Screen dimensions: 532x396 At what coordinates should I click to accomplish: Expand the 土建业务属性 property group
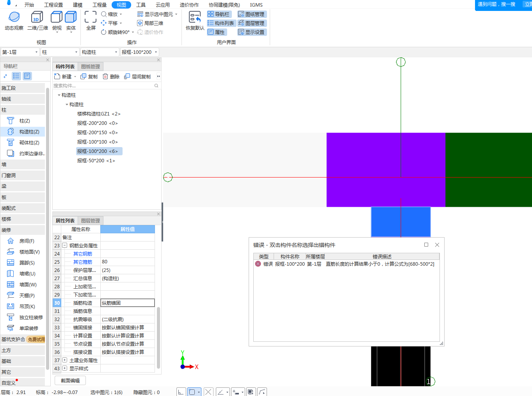tap(65, 360)
